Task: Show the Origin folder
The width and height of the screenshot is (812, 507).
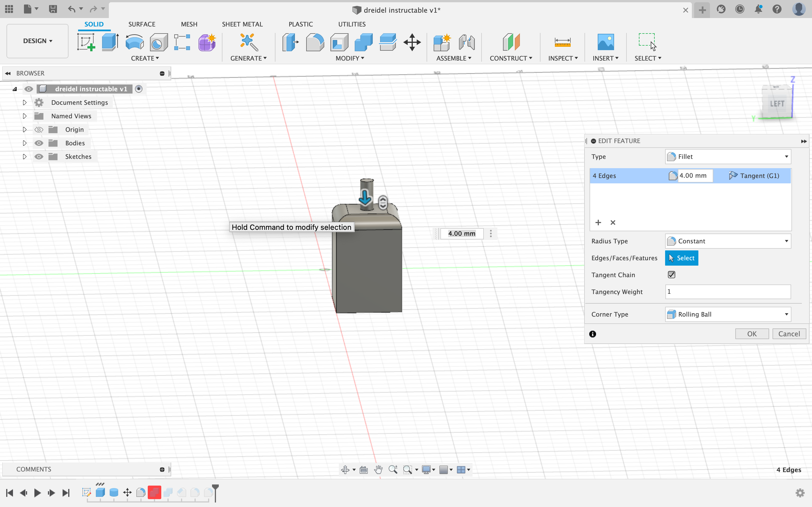Action: (39, 130)
